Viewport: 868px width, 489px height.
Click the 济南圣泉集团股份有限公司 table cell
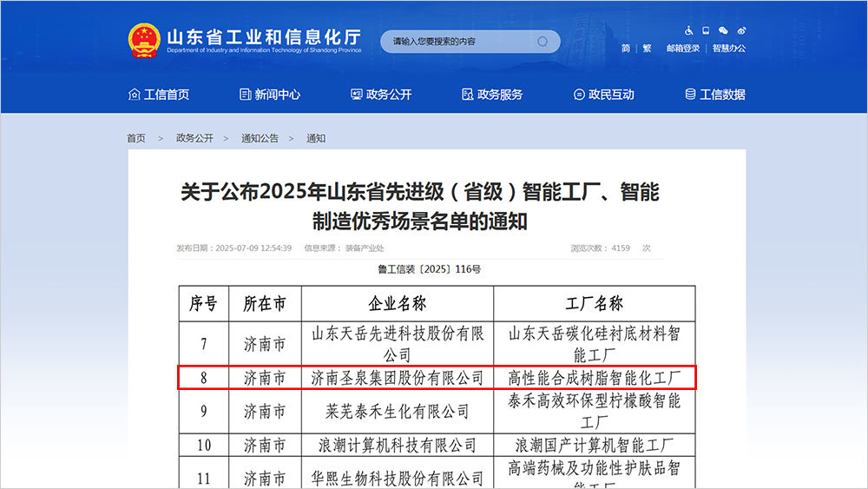coord(398,378)
